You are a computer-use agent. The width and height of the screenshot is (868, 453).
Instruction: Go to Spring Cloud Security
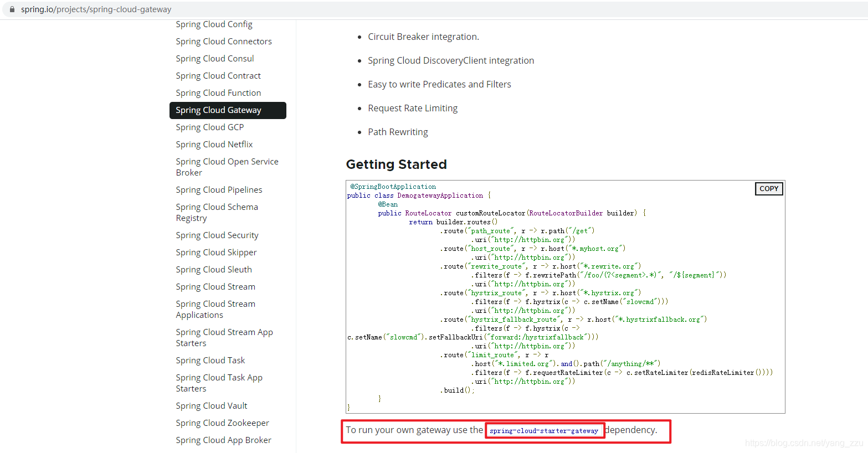pyautogui.click(x=217, y=235)
